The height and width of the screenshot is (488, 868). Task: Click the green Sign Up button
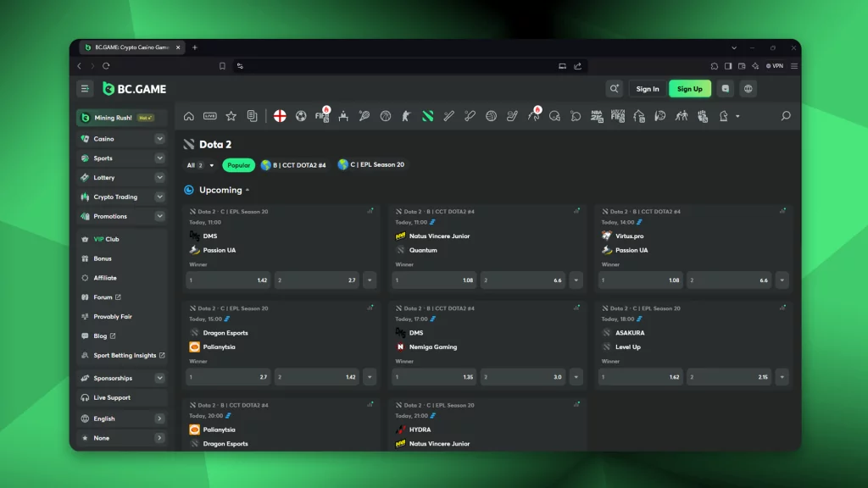(x=690, y=88)
